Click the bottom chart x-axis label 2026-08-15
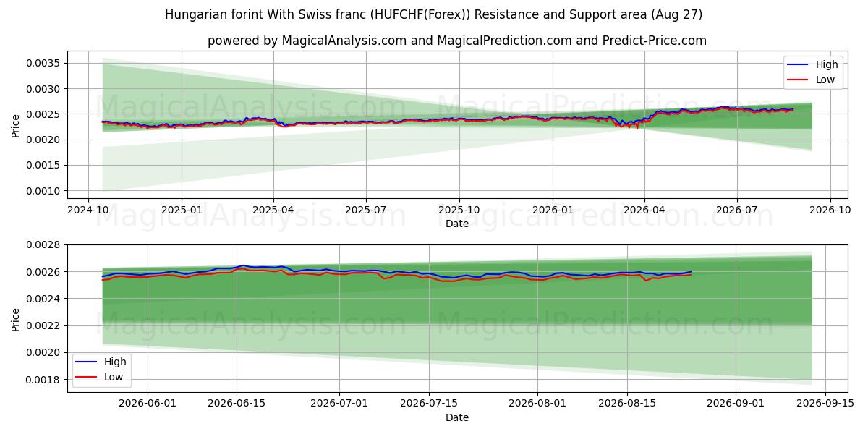 coord(626,404)
